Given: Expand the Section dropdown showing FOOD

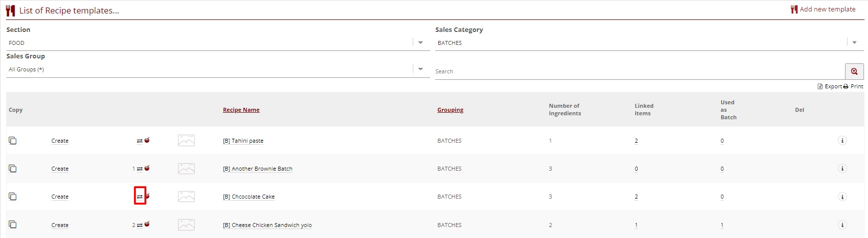Looking at the screenshot, I should [x=420, y=43].
